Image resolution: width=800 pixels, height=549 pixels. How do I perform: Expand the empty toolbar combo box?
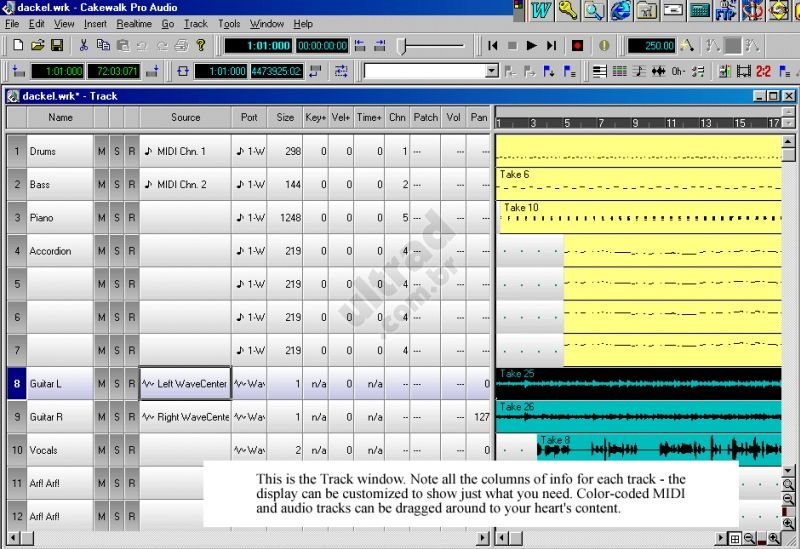click(x=492, y=71)
